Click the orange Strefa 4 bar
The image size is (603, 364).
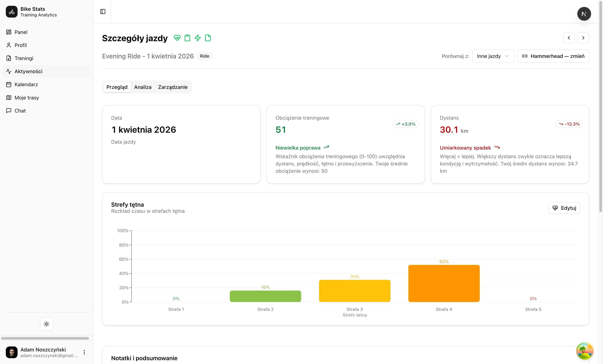pos(444,283)
